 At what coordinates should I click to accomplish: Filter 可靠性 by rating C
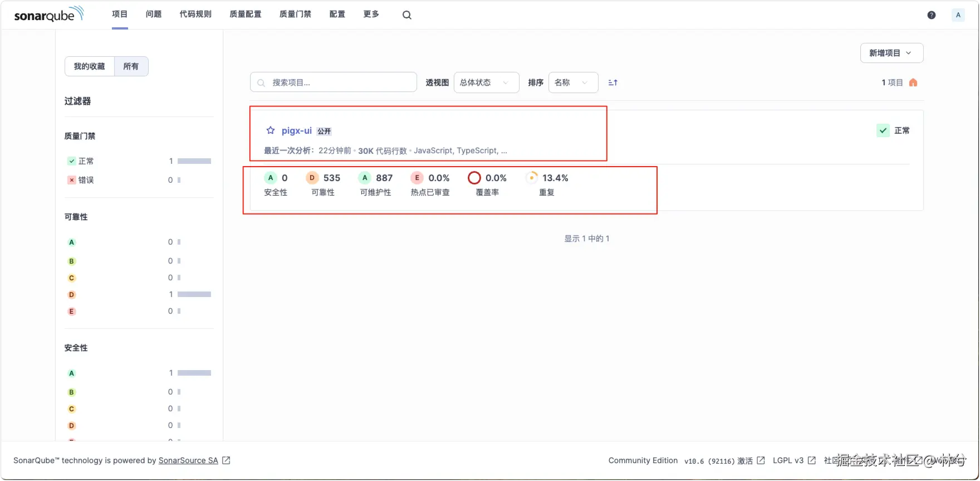139,278
